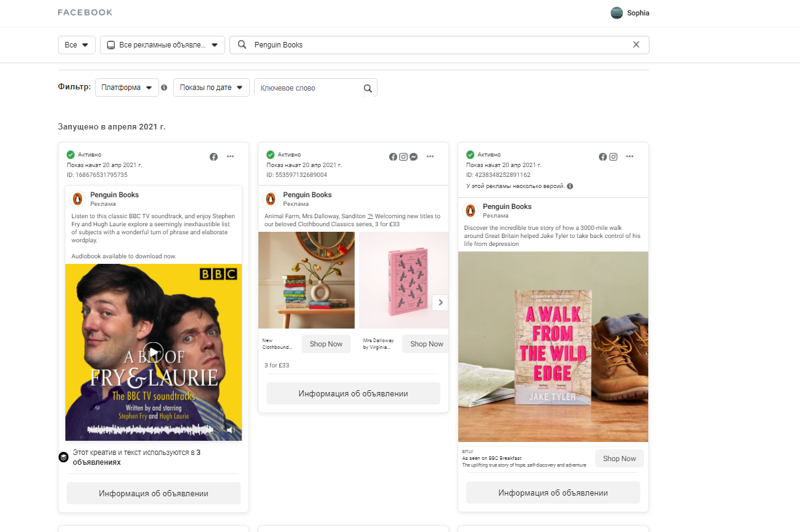Open Информация об объявлении for Fry & Laurie ad
This screenshot has height=532, width=800.
154,493
